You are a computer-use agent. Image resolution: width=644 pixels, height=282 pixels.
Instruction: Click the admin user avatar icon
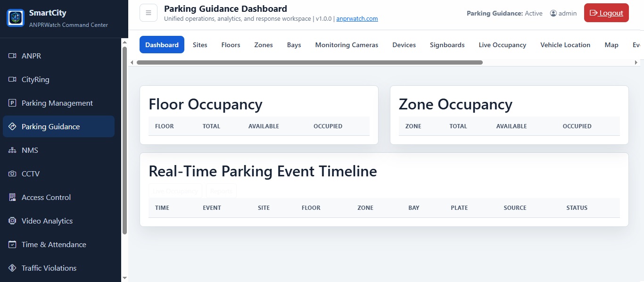pyautogui.click(x=553, y=13)
